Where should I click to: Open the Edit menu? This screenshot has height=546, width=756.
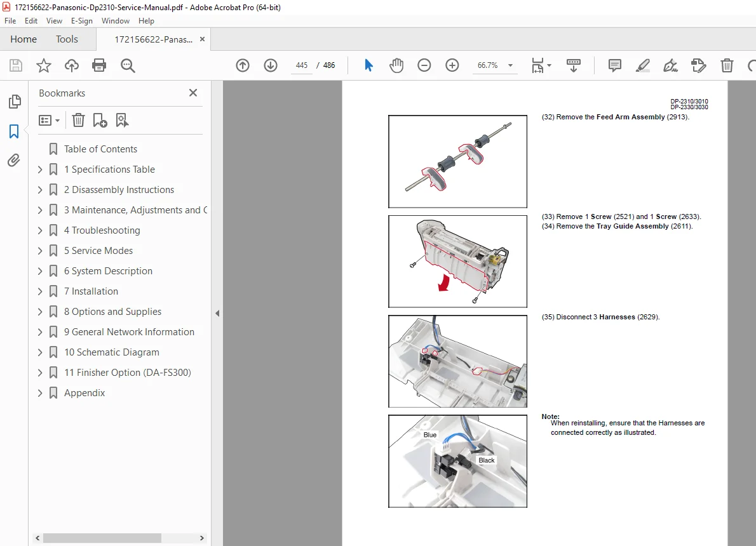coord(31,21)
